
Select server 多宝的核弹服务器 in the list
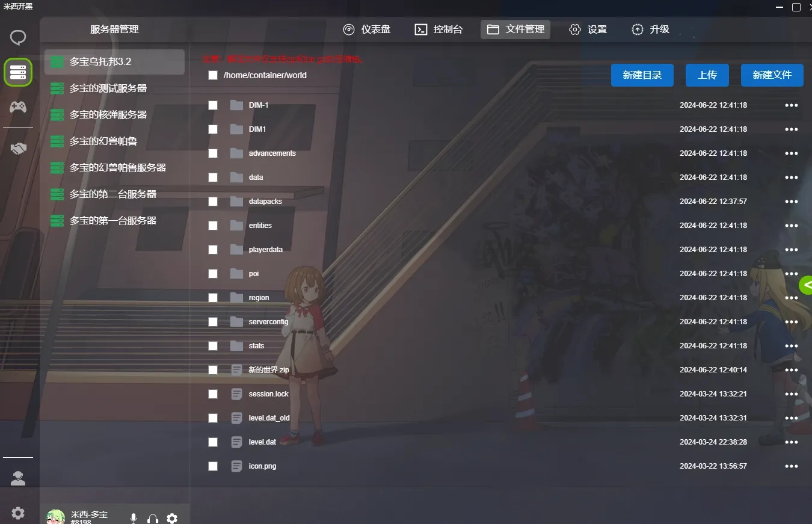(108, 115)
